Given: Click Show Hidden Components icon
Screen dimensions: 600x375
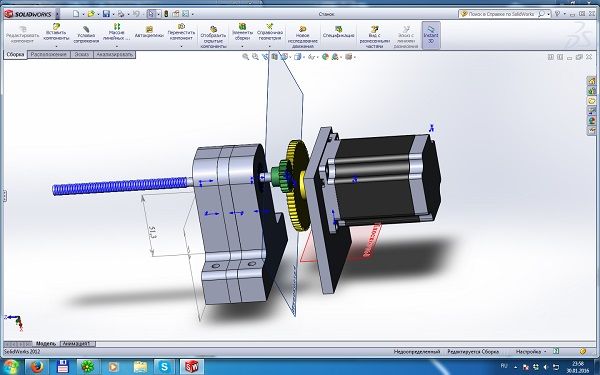Looking at the screenshot, I should [x=214, y=37].
